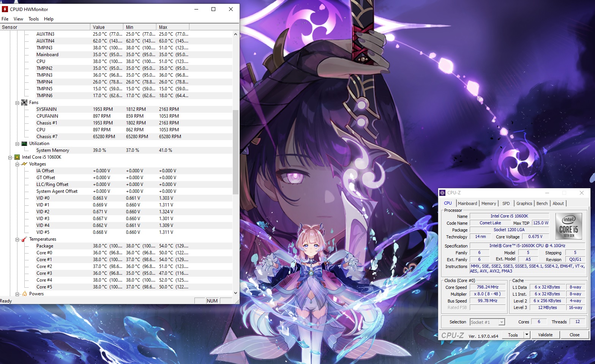This screenshot has height=364, width=595.
Task: Click the Core Voltage value 0.675 V
Action: (x=535, y=237)
